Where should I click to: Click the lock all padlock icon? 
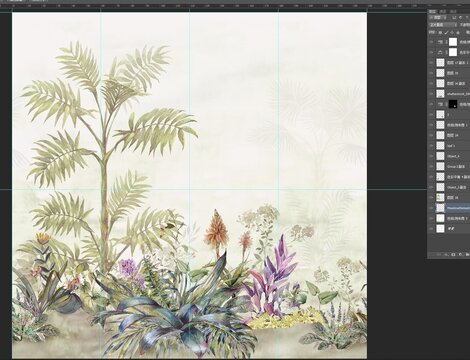[458, 32]
